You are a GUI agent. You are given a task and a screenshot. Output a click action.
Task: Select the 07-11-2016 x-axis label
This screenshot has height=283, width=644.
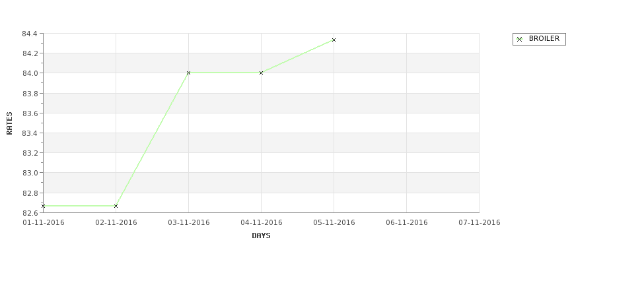click(480, 222)
